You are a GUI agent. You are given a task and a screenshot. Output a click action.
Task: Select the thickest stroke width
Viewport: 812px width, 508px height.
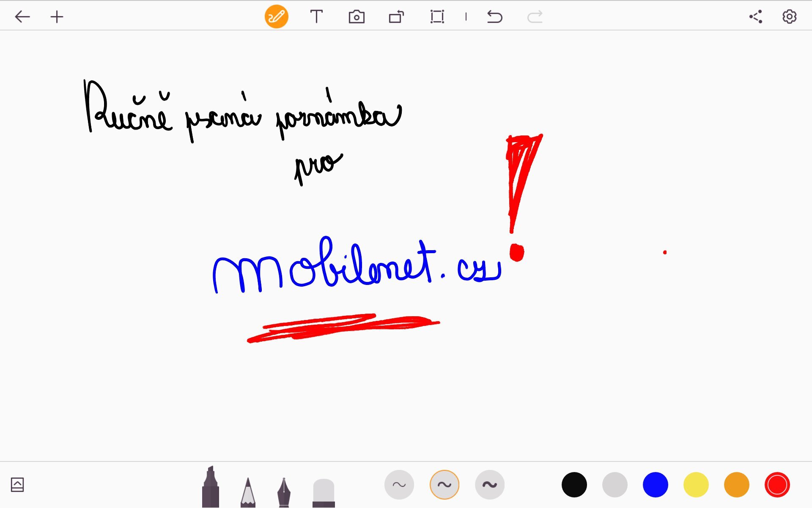489,485
